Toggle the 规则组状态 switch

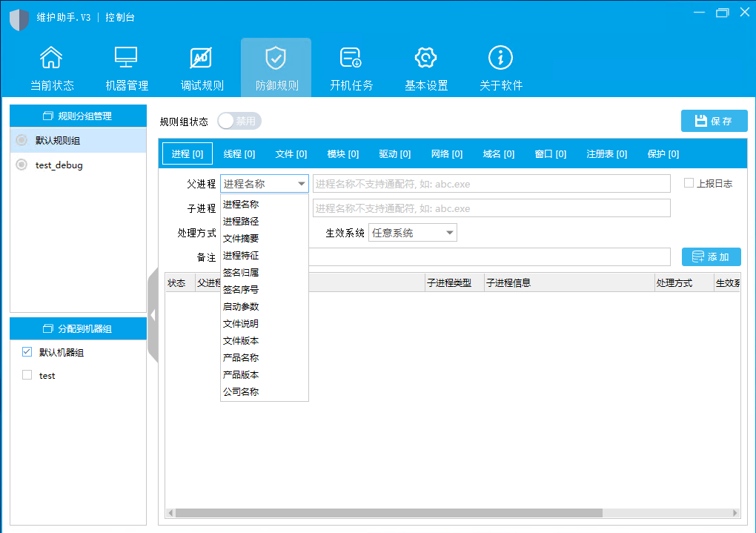coord(239,121)
